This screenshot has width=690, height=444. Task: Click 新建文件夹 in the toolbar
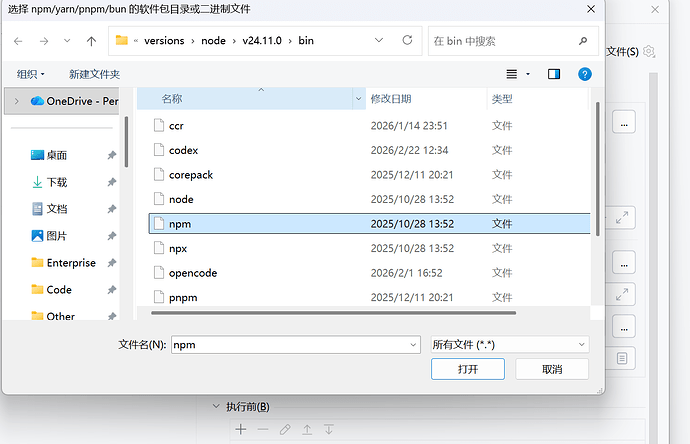pos(94,74)
